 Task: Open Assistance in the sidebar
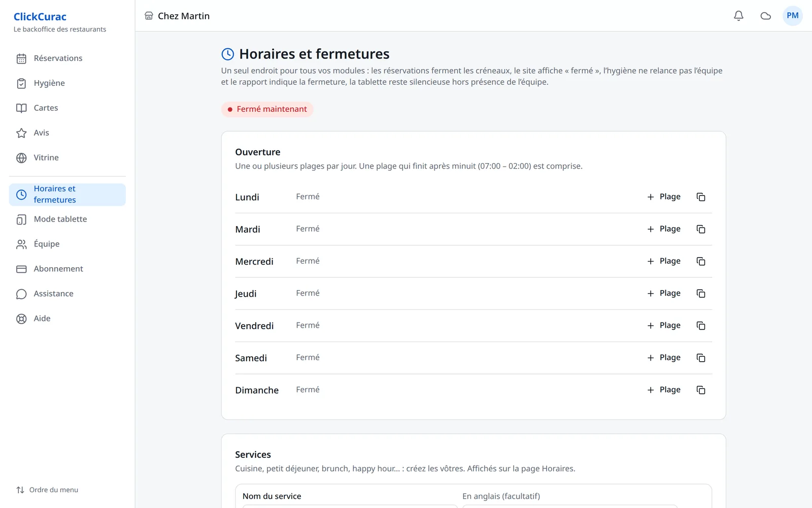[x=67, y=294]
